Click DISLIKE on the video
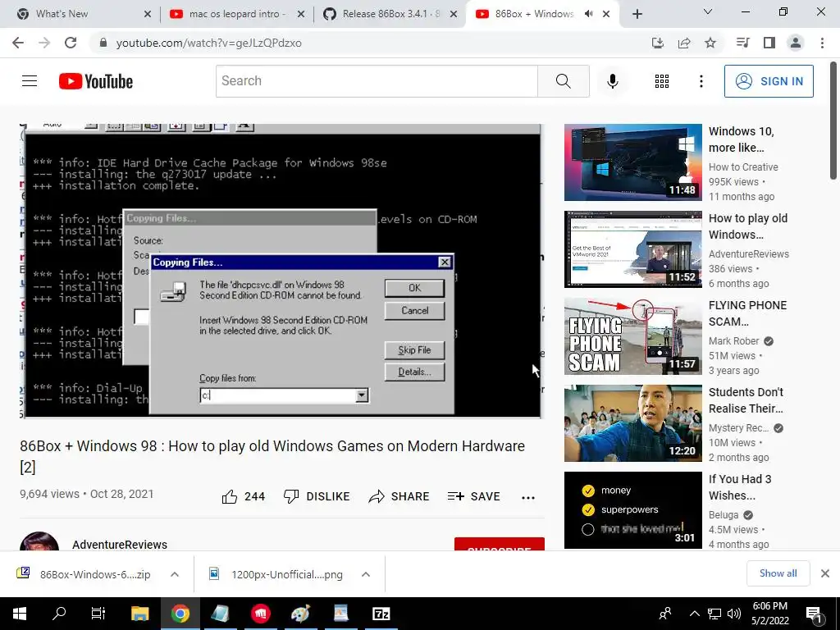The height and width of the screenshot is (630, 840). coord(317,496)
